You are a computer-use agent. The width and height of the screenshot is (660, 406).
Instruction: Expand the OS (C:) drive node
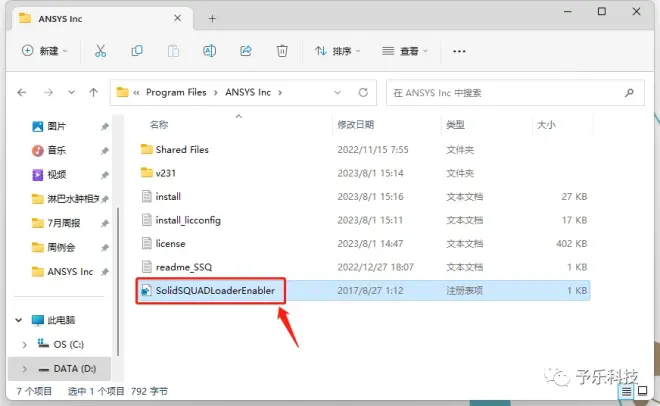coord(24,345)
